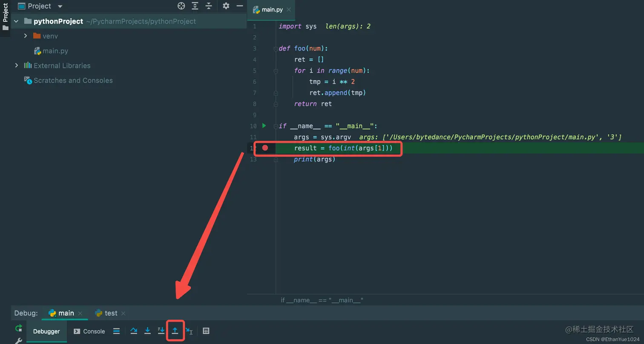Viewport: 644px width, 344px height.
Task: Click line number 9 in the gutter
Action: [254, 115]
